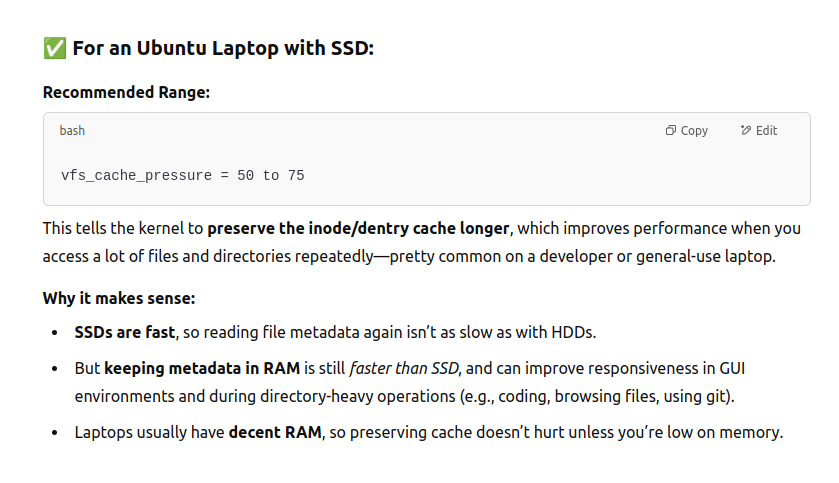Click the bash language label

72,131
